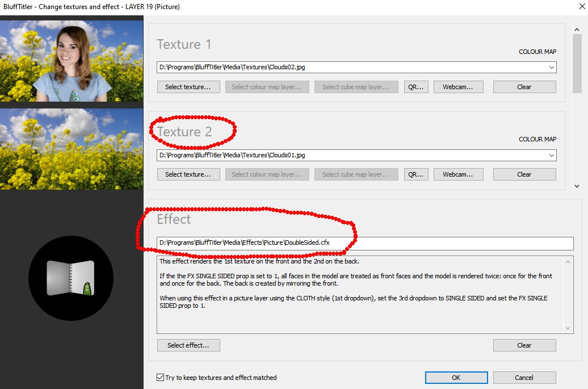The width and height of the screenshot is (588, 389).
Task: Click the Texture 1 heading
Action: [x=184, y=44]
